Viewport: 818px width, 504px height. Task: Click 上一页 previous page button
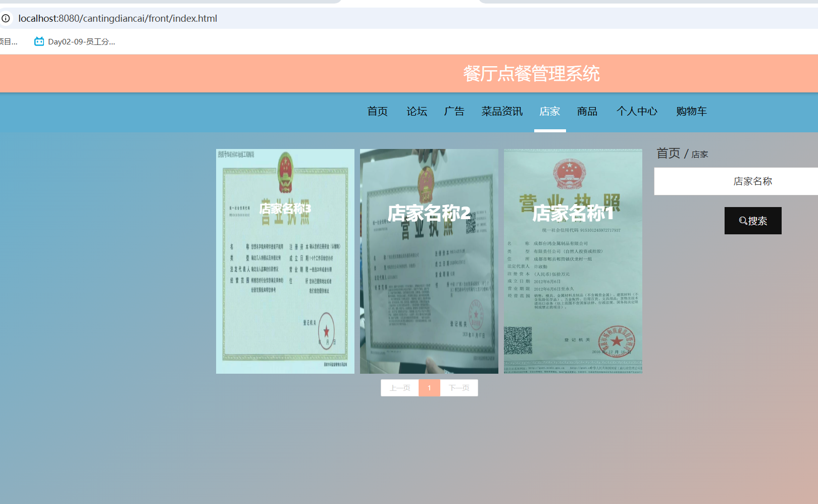pyautogui.click(x=399, y=388)
